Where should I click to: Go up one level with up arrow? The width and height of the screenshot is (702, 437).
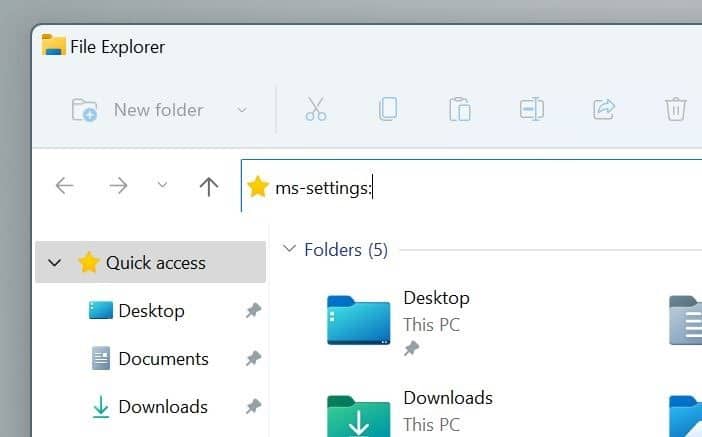coord(209,186)
